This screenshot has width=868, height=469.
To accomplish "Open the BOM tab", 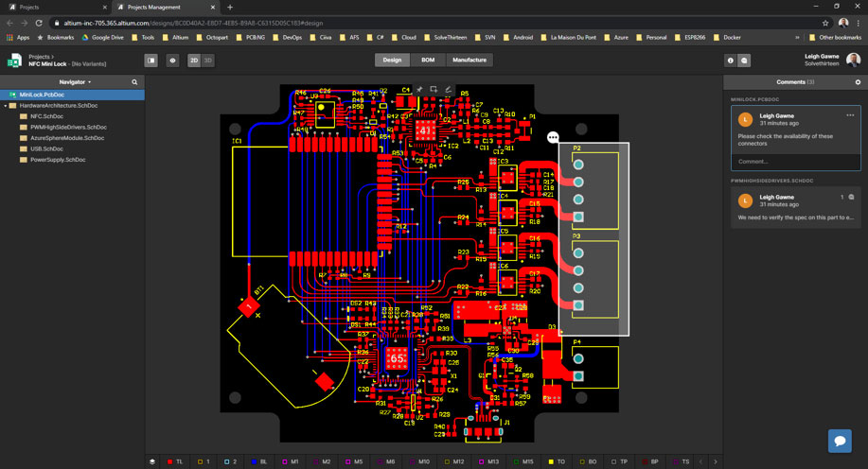I will [428, 60].
